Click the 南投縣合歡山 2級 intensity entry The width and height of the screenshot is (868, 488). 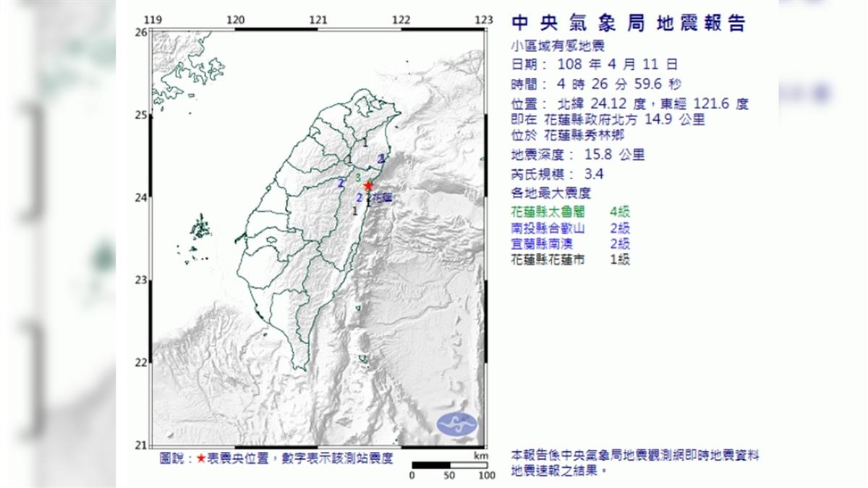(570, 228)
